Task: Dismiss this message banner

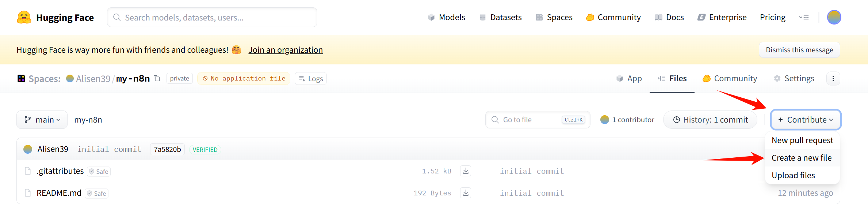Action: 799,50
